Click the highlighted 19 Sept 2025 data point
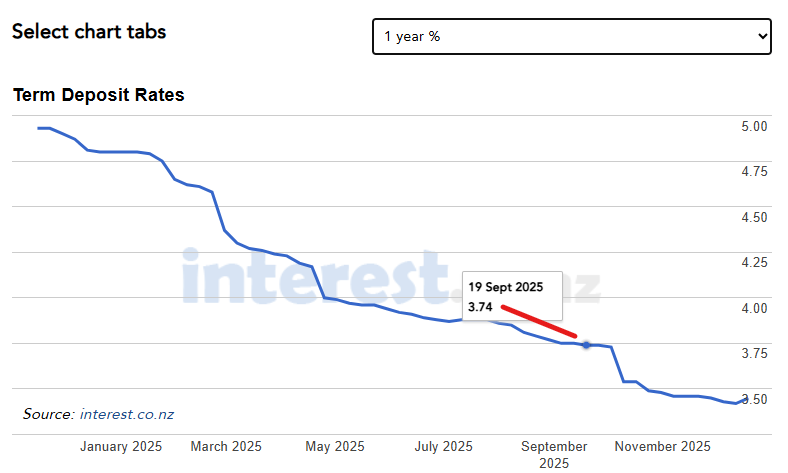 586,345
